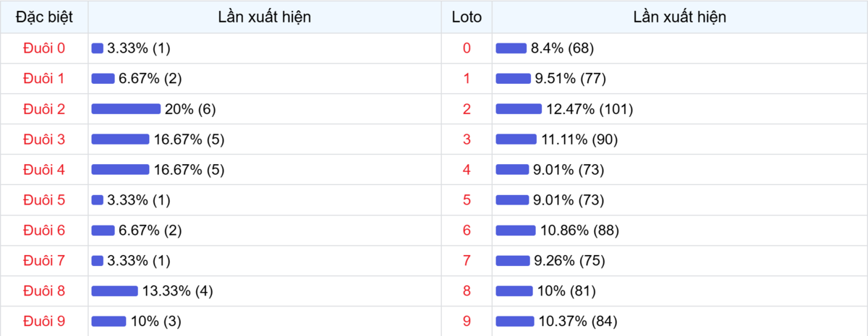868x336 pixels.
Task: Click the 'Đuôi 9' row label
Action: coord(44,322)
